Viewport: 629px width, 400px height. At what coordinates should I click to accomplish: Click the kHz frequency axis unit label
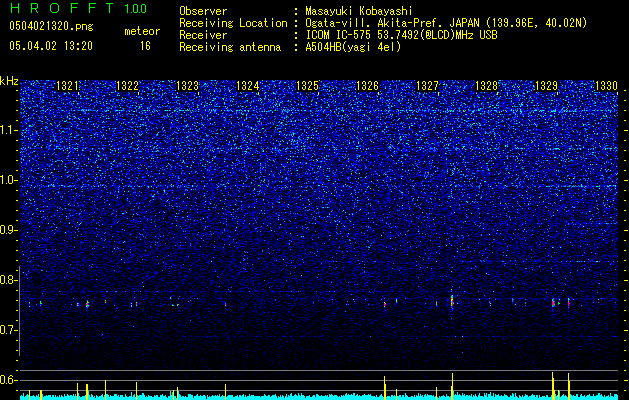pos(9,81)
